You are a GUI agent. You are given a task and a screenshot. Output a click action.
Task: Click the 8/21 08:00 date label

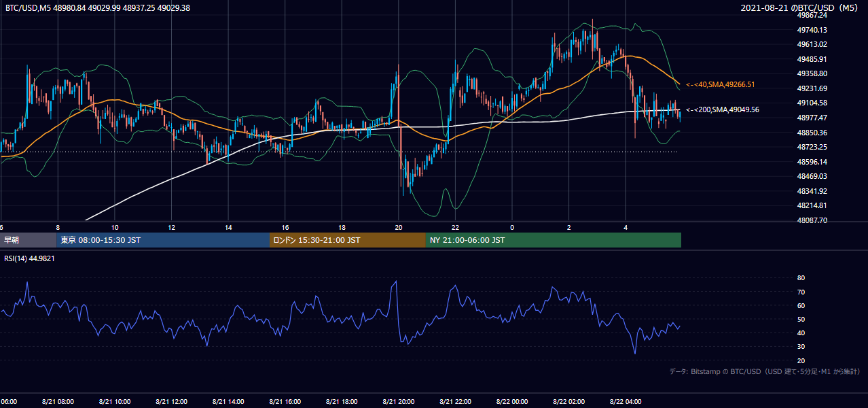pyautogui.click(x=58, y=402)
